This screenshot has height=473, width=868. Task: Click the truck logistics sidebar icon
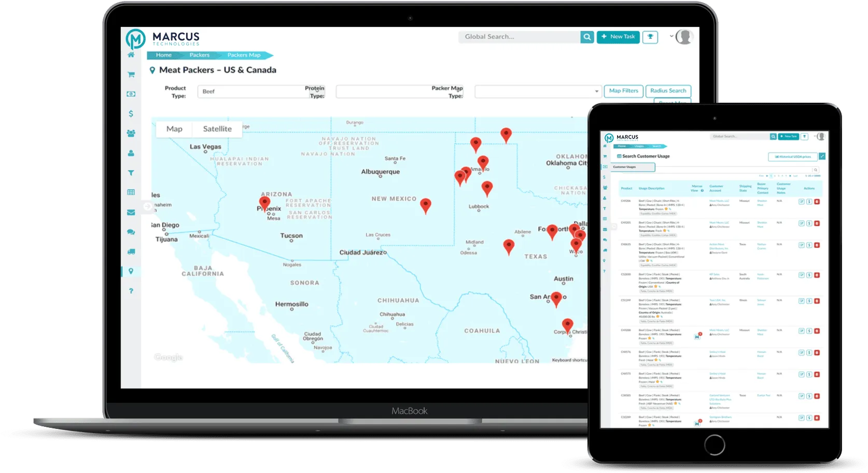[131, 252]
